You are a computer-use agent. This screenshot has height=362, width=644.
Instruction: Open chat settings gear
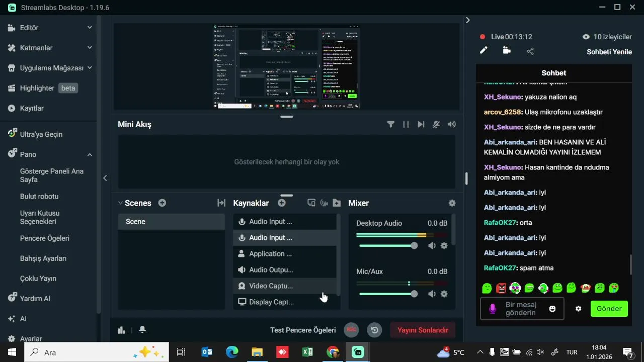(x=579, y=309)
